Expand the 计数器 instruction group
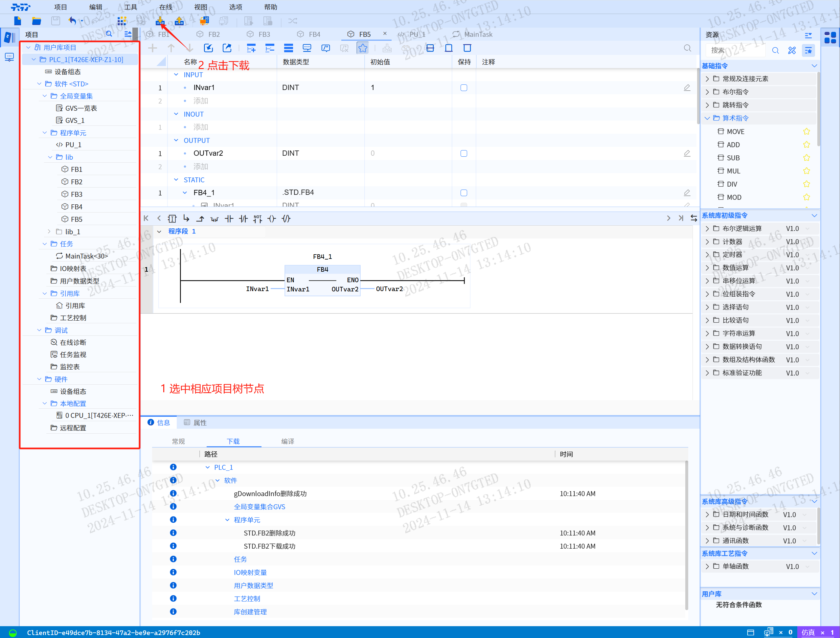This screenshot has width=840, height=638. click(707, 241)
